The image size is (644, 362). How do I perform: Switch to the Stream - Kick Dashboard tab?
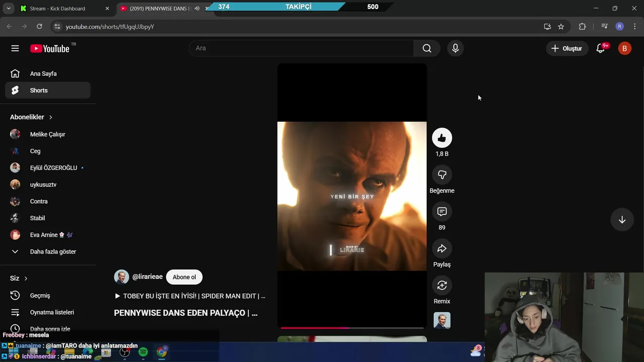point(58,9)
